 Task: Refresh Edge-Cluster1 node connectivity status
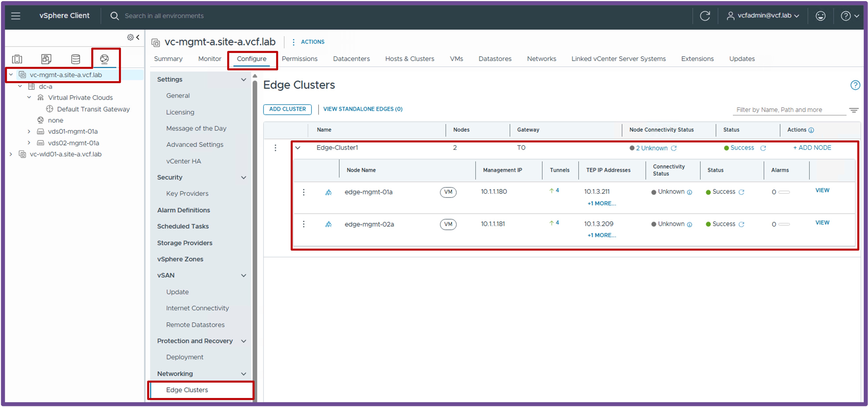tap(673, 148)
